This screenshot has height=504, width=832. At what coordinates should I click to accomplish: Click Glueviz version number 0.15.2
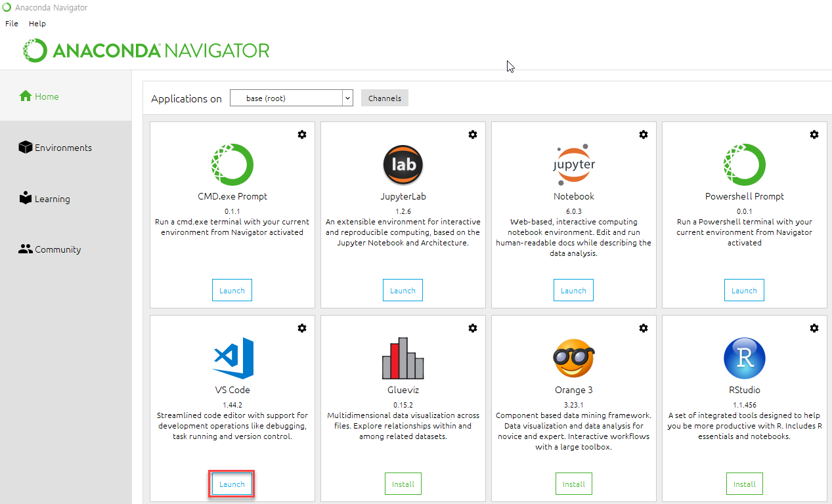403,405
